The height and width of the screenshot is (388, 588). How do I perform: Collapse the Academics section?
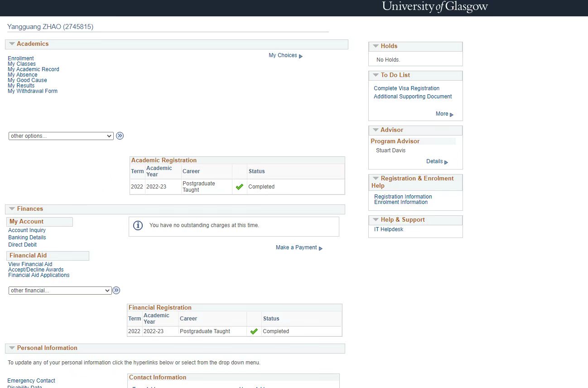12,44
